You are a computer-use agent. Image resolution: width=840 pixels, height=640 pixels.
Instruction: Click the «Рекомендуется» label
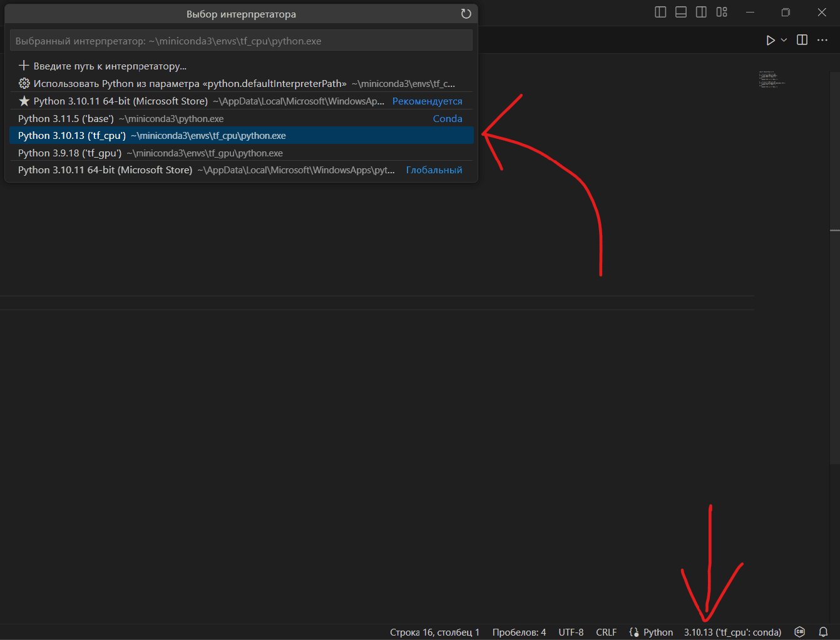click(x=427, y=101)
